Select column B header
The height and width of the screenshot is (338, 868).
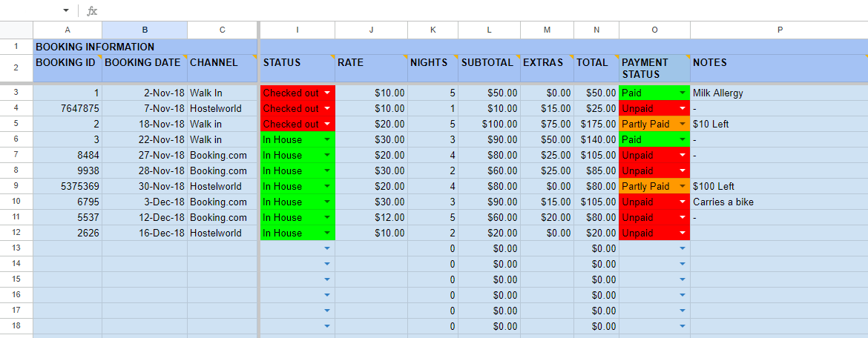[x=145, y=30]
